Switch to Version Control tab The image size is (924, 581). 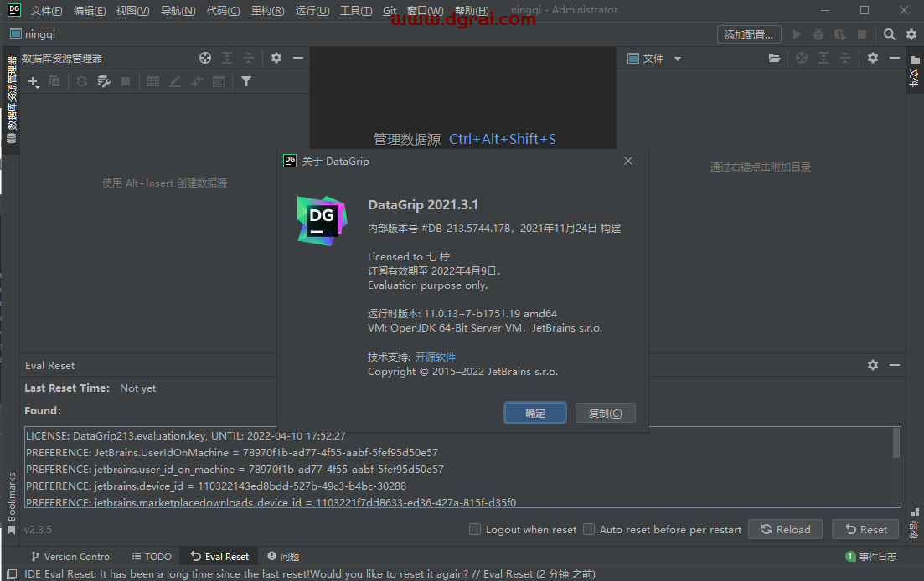pyautogui.click(x=71, y=556)
